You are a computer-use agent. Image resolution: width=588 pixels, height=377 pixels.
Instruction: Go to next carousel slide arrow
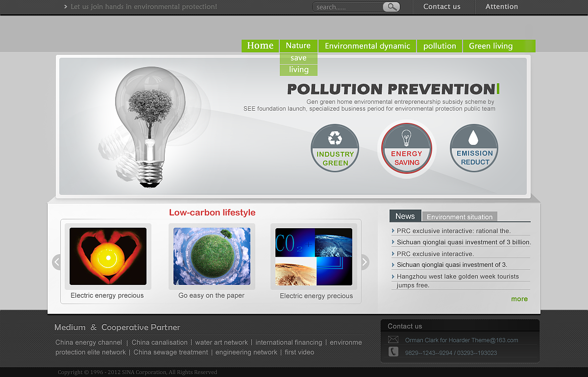coord(365,262)
